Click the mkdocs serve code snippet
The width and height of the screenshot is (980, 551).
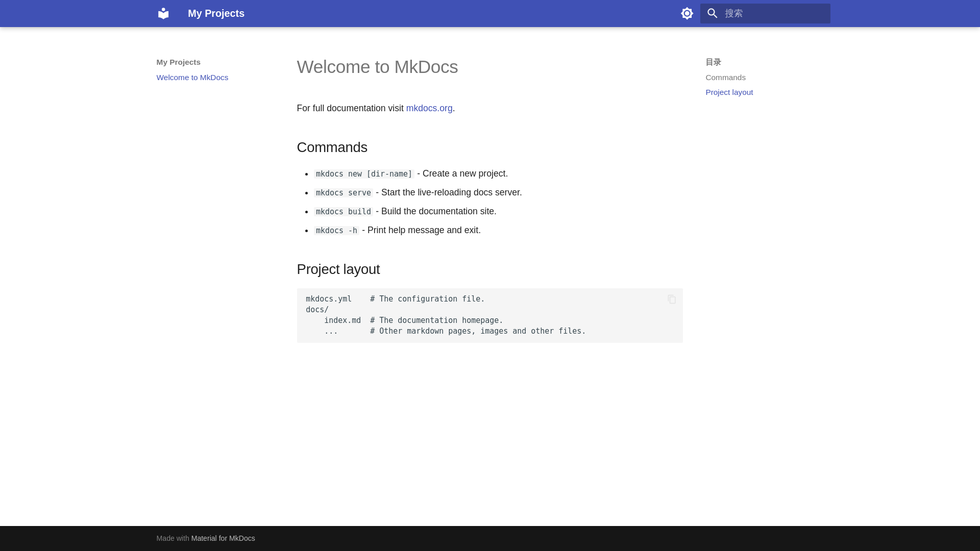click(x=344, y=193)
